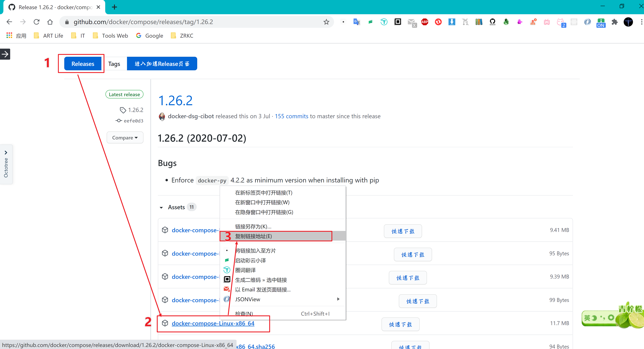Click the Releases button
Viewport: 644px width, 349px height.
point(83,64)
